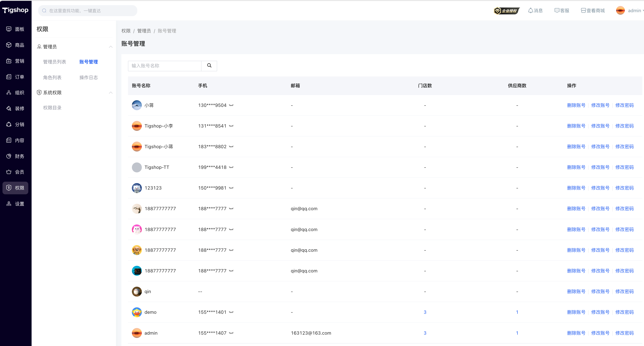
Task: Click the search magnifier button
Action: pos(209,66)
